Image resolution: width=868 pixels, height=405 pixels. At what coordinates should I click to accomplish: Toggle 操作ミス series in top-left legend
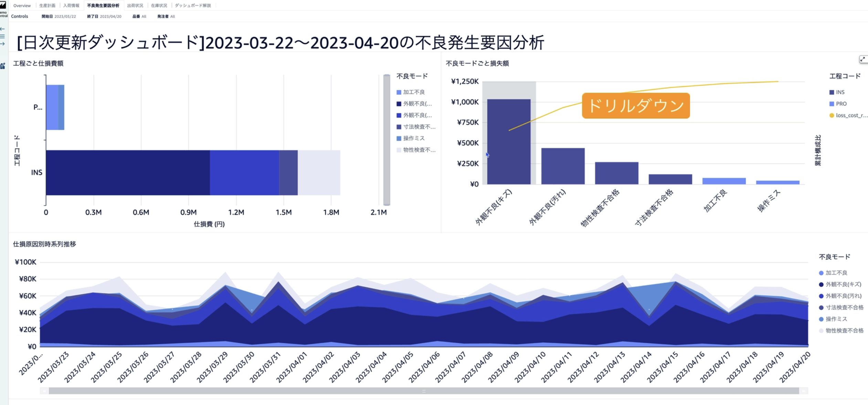point(413,138)
